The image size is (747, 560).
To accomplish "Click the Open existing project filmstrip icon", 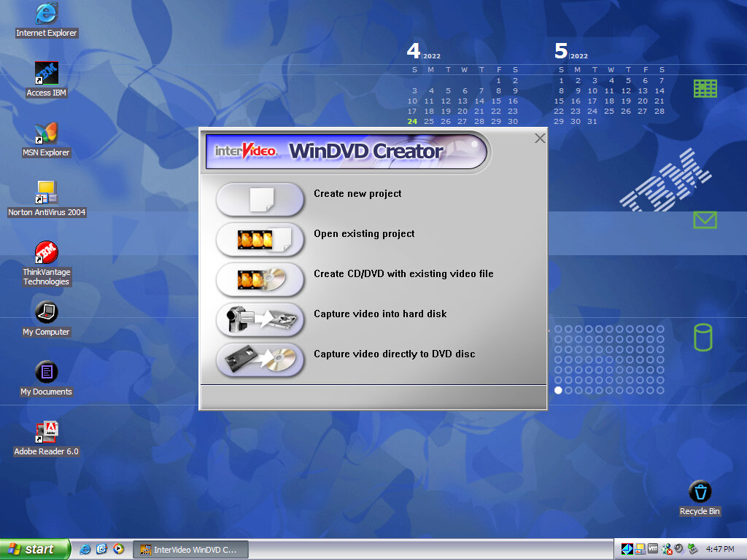I will point(260,239).
